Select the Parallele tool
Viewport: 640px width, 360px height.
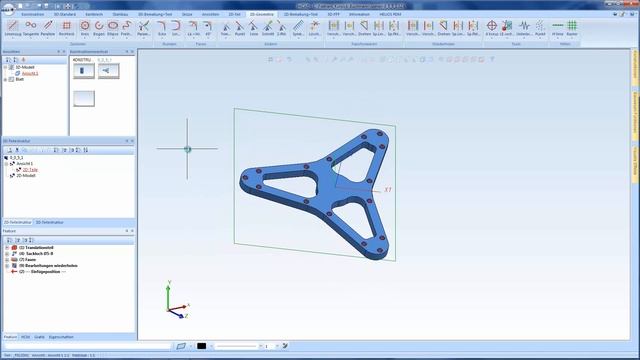tap(48, 28)
